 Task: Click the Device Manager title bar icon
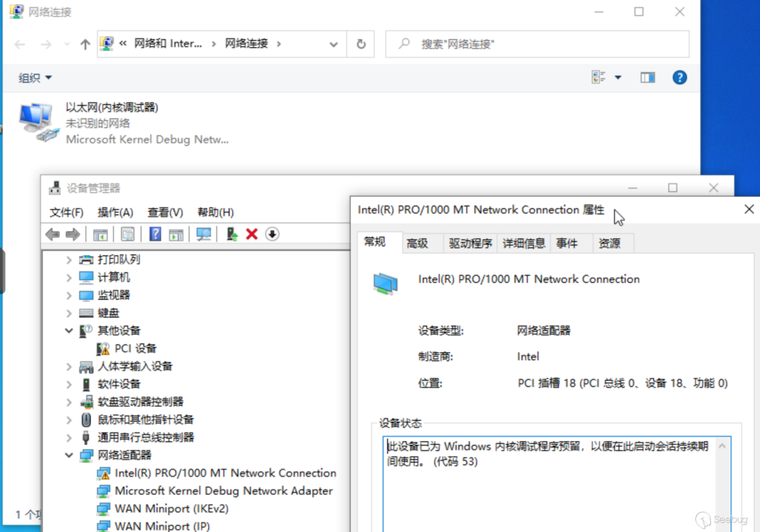click(55, 188)
